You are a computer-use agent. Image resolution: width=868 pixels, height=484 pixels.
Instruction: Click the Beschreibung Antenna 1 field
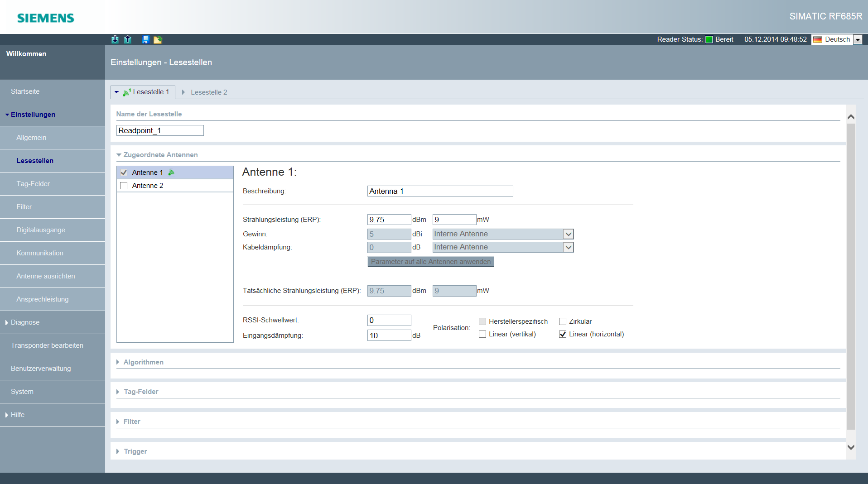(x=440, y=191)
